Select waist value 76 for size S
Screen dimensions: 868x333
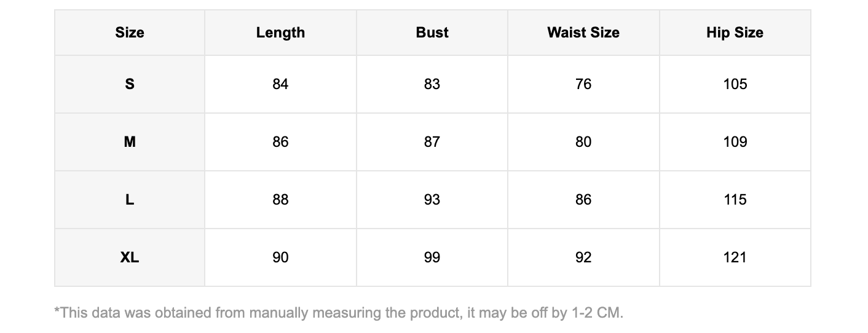coord(583,84)
